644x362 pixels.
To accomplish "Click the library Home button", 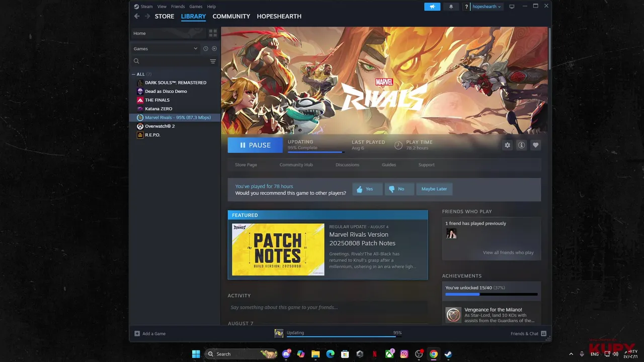I will 168,33.
